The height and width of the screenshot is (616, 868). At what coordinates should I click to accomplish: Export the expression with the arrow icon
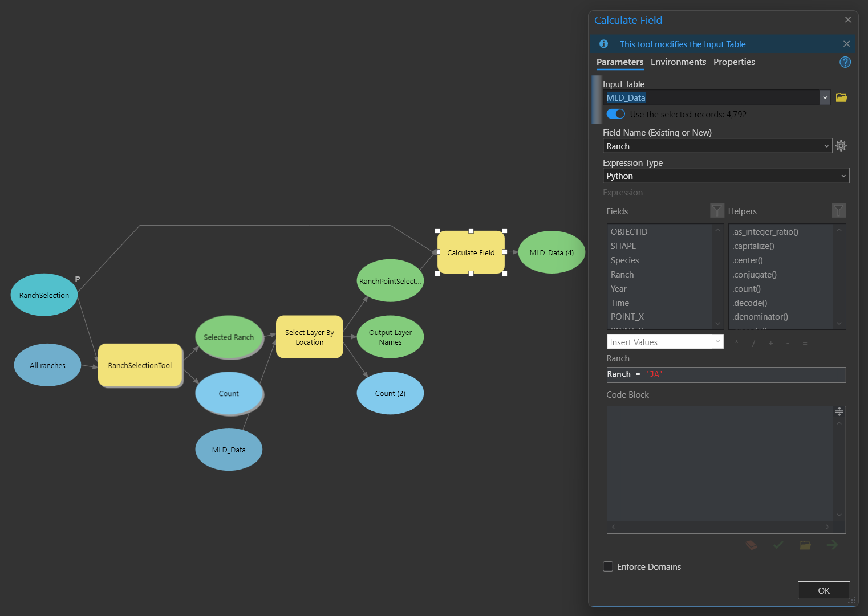click(x=832, y=545)
